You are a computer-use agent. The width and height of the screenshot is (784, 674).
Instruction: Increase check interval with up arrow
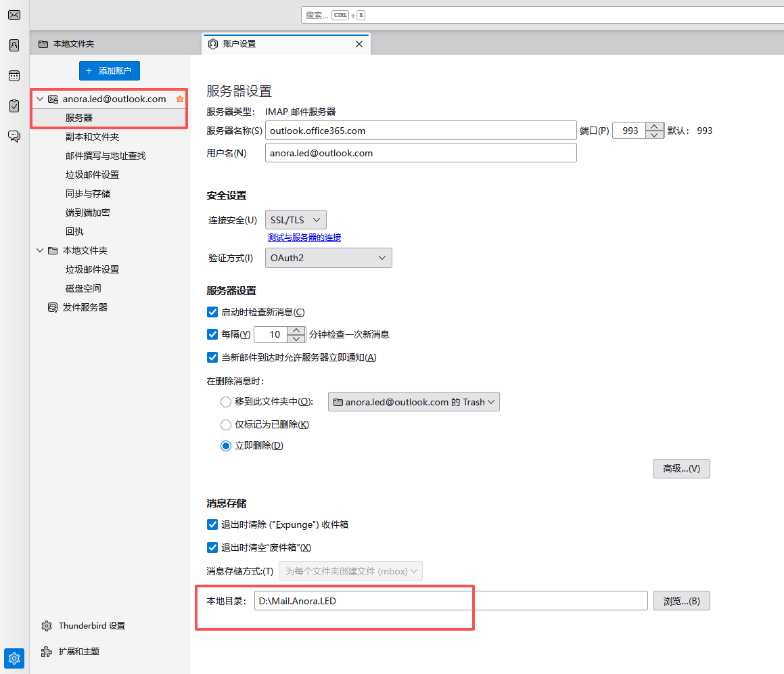[296, 330]
